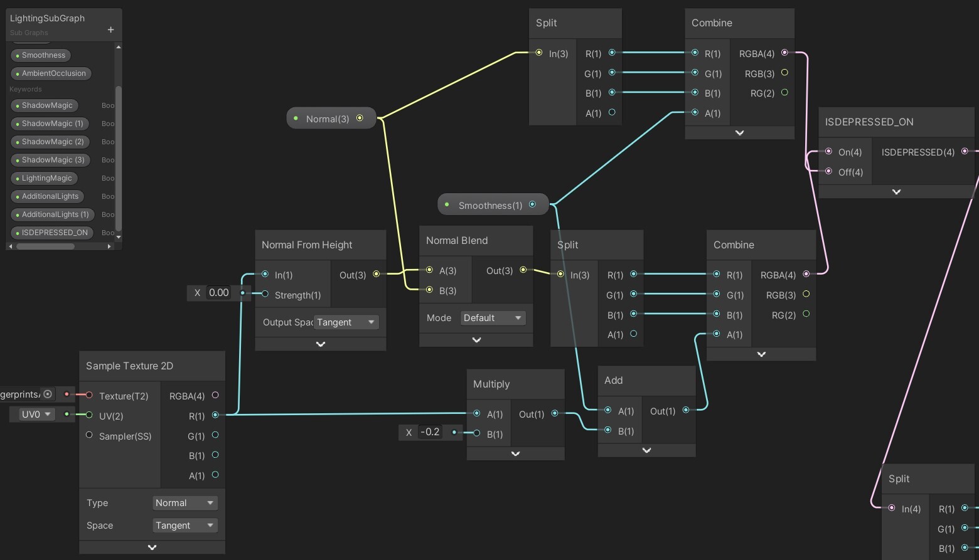Click the G(1) output port on Sample Texture 2D

[215, 435]
